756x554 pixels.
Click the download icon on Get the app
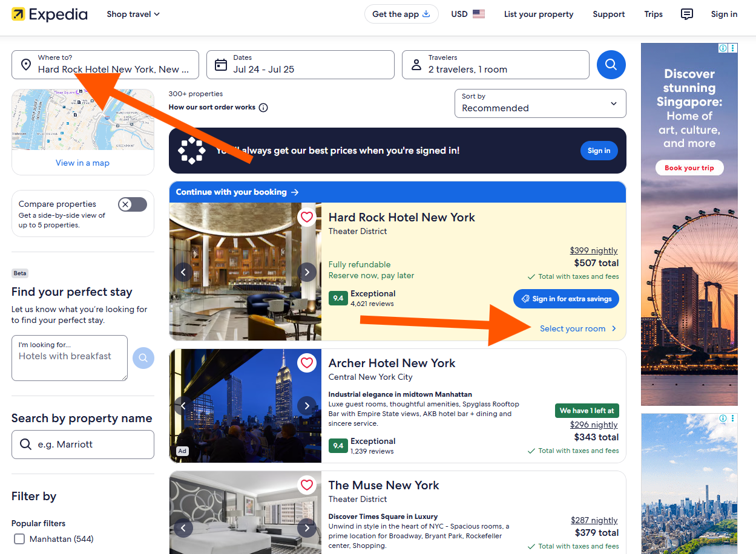(426, 14)
